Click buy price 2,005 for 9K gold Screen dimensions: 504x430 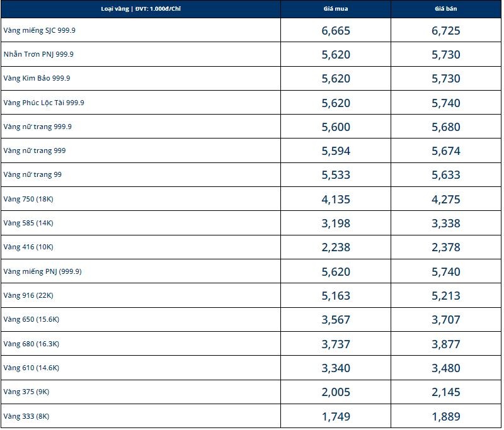click(336, 392)
